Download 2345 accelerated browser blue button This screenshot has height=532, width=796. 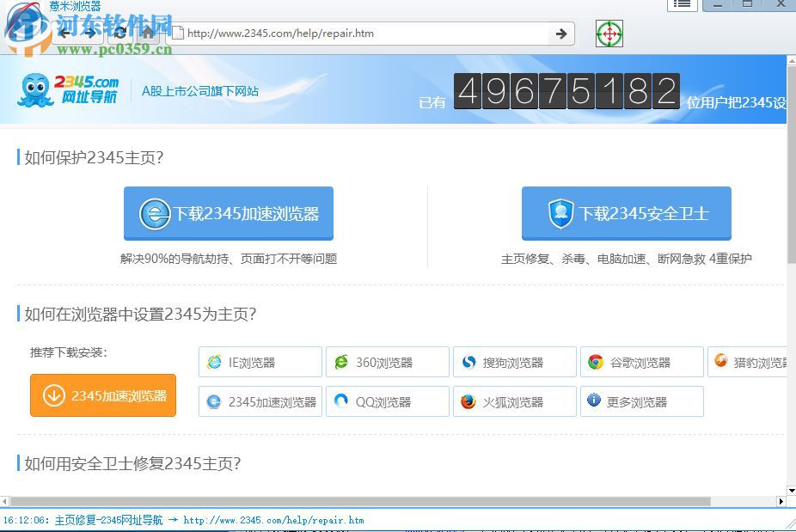pyautogui.click(x=229, y=213)
